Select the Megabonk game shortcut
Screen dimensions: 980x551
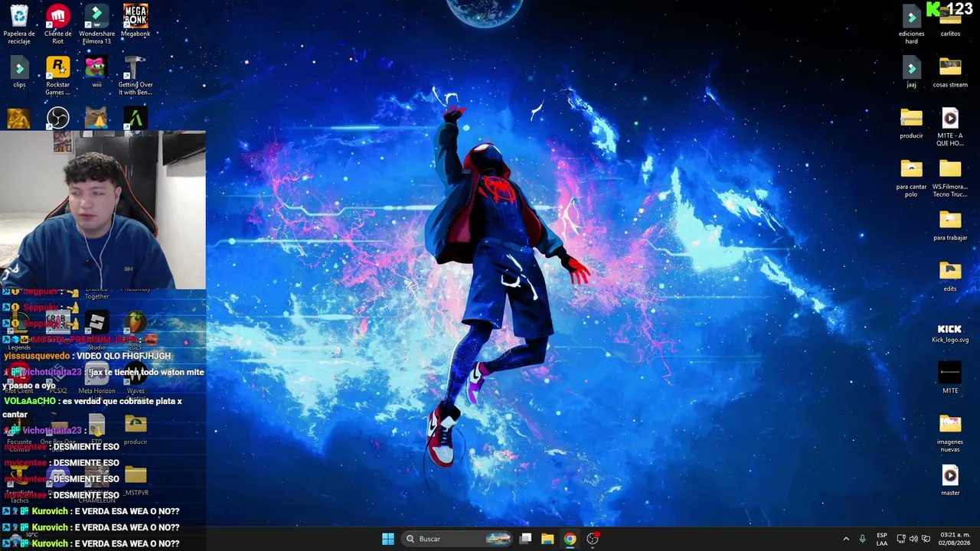tap(136, 21)
